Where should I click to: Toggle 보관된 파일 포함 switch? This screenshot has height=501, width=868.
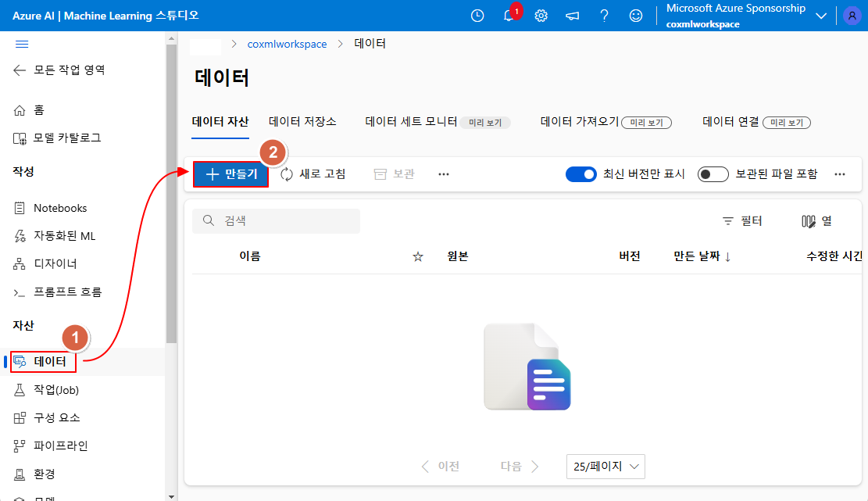click(x=713, y=174)
